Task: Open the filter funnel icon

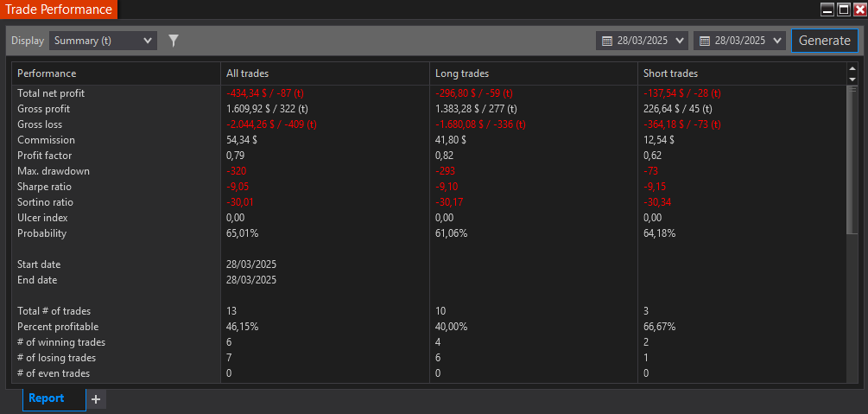Action: (x=174, y=41)
